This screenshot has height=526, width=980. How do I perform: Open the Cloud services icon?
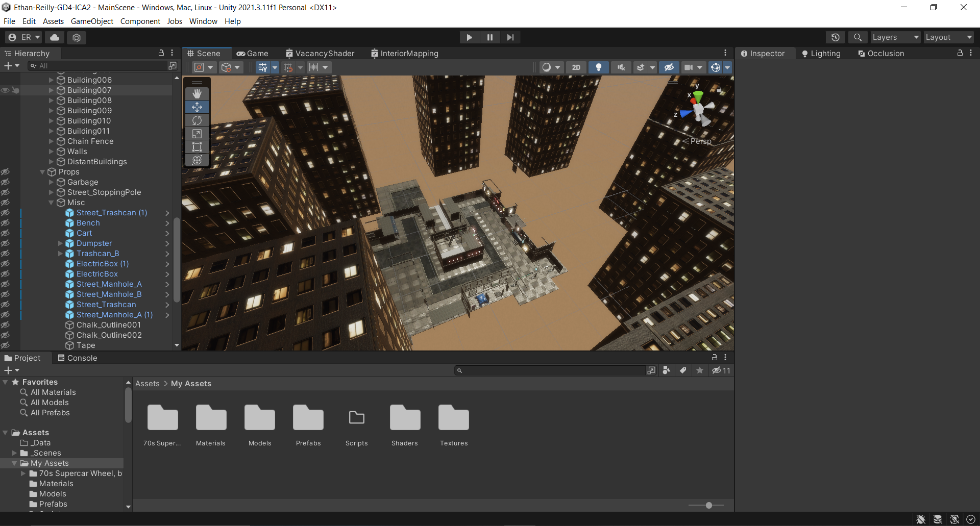[x=55, y=37]
